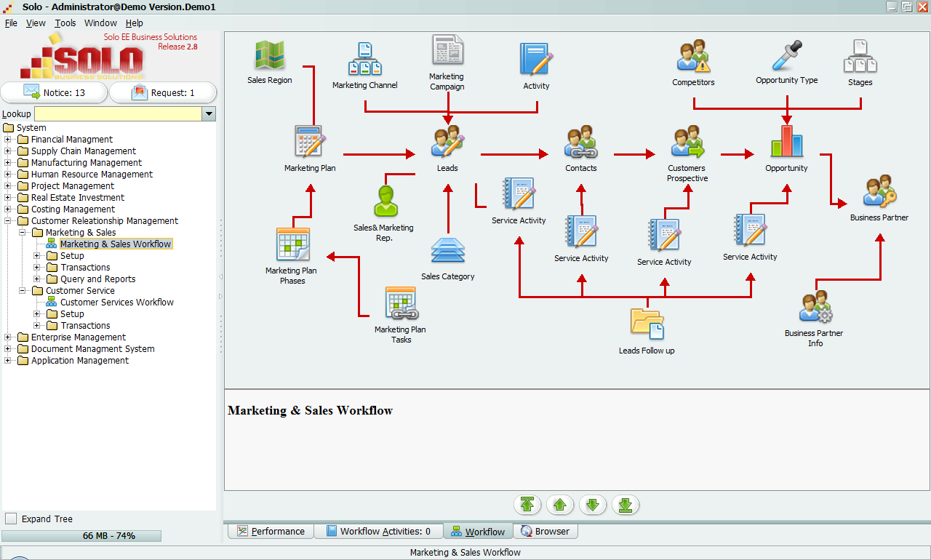Open the Marketing Plan Tasks icon
The image size is (931, 560).
(400, 303)
